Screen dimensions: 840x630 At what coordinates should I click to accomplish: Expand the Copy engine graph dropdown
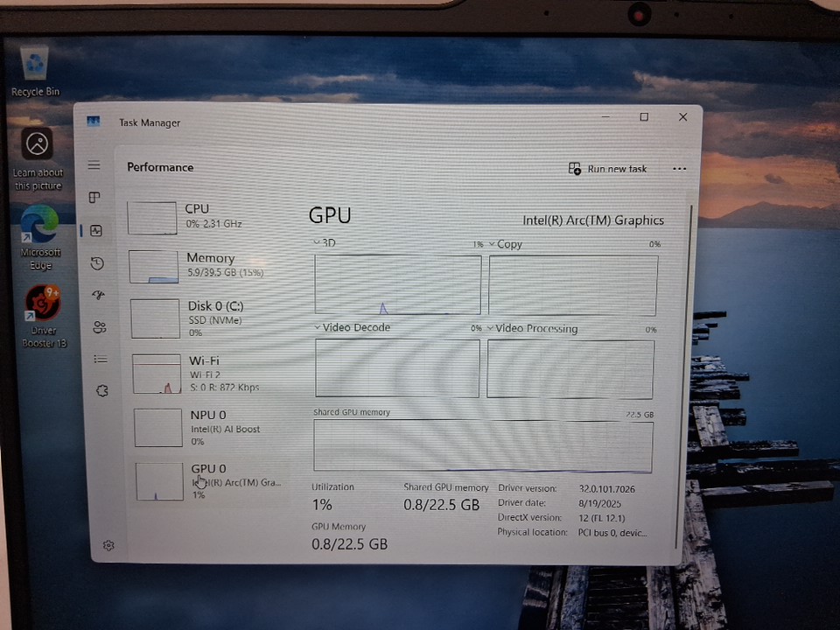(x=492, y=244)
